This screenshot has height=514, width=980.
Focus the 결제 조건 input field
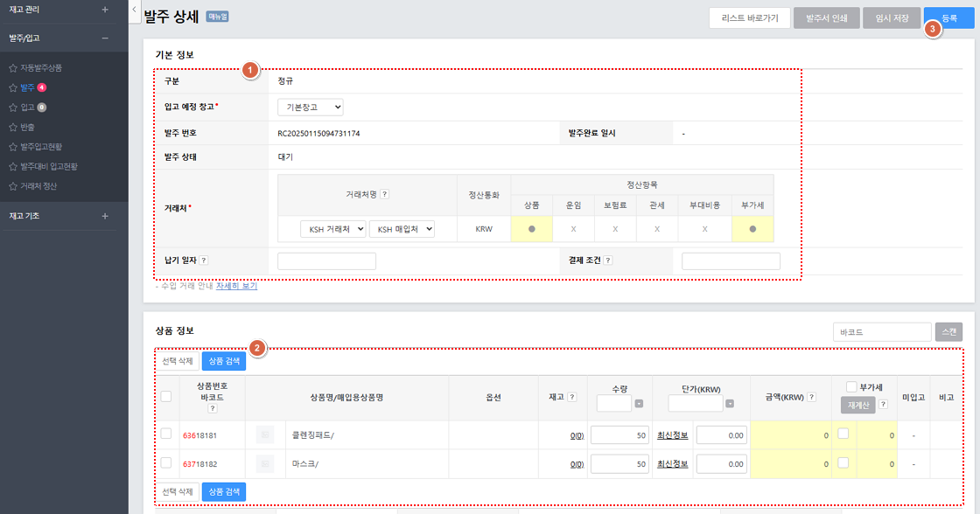pyautogui.click(x=731, y=261)
